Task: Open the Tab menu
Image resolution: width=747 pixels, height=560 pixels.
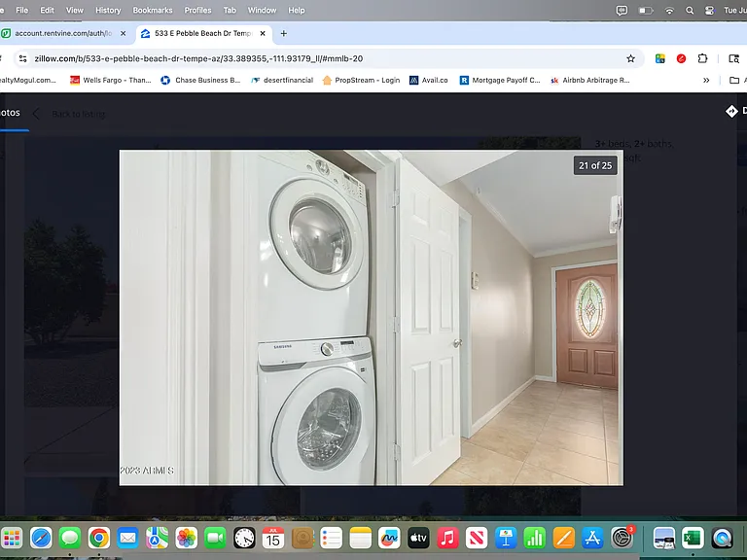Action: (x=230, y=10)
